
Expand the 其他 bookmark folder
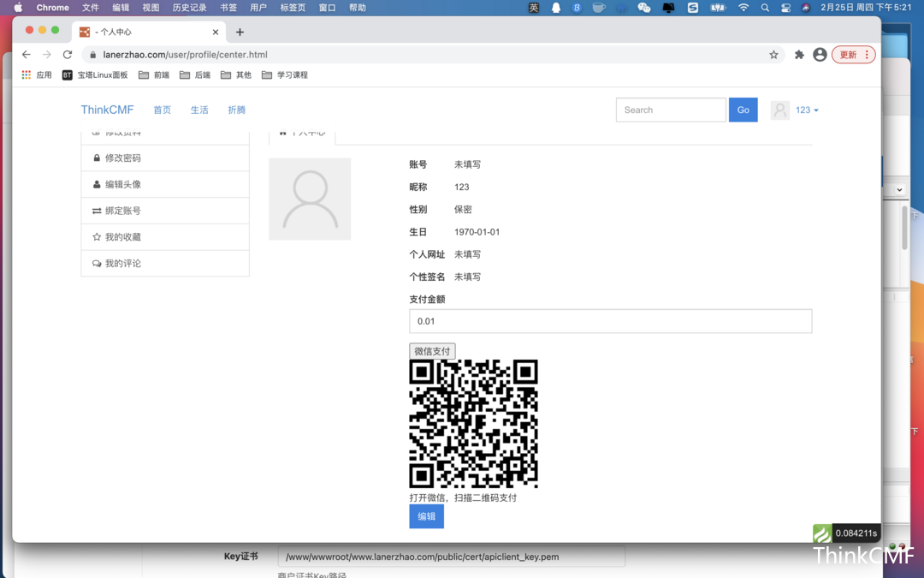[x=236, y=74]
